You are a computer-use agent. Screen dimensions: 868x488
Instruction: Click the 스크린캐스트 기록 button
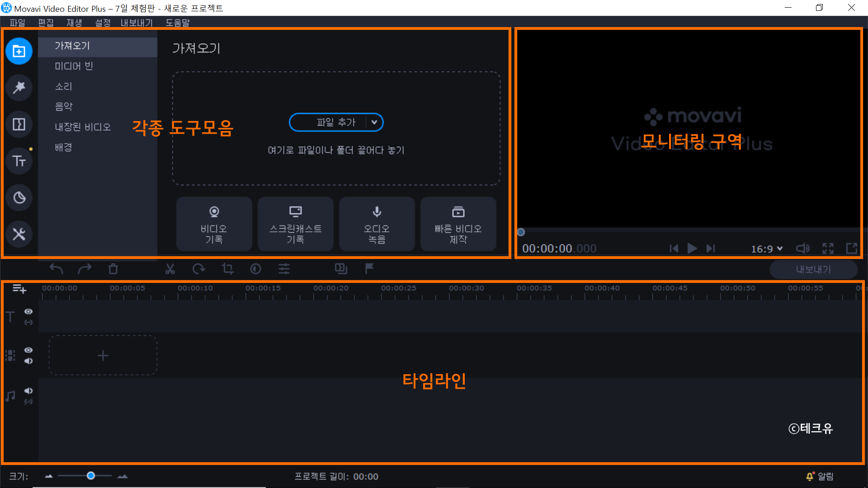(295, 224)
